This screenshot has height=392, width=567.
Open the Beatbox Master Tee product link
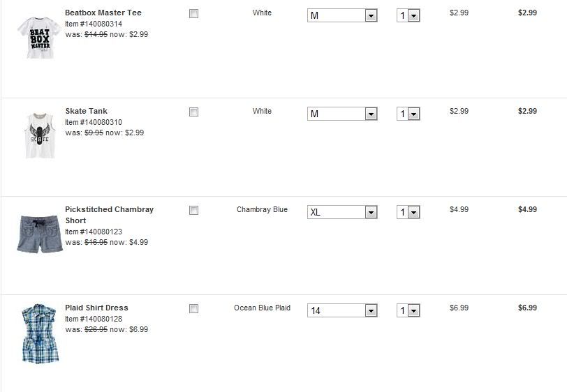coord(103,13)
